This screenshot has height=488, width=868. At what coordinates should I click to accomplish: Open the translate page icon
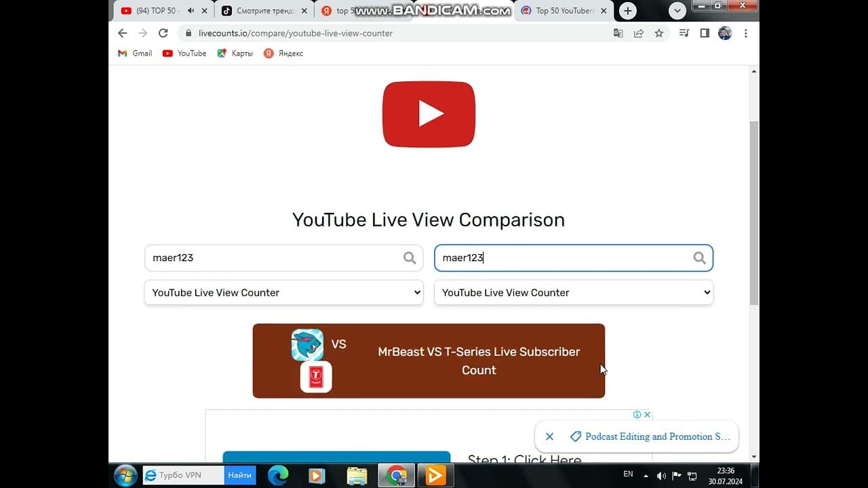click(x=618, y=33)
